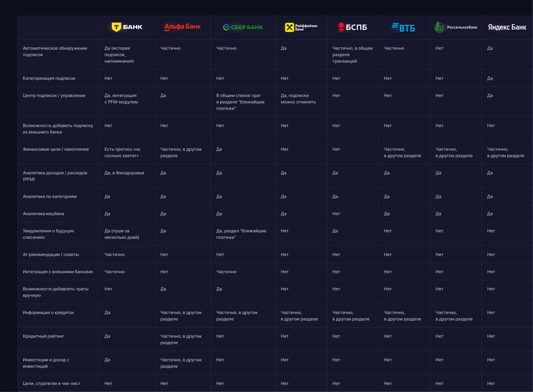Screen dimensions: 533x392
Task: Click БСПБ 'Да' in Уведомления о будущих списаниях row
Action: tap(335, 231)
